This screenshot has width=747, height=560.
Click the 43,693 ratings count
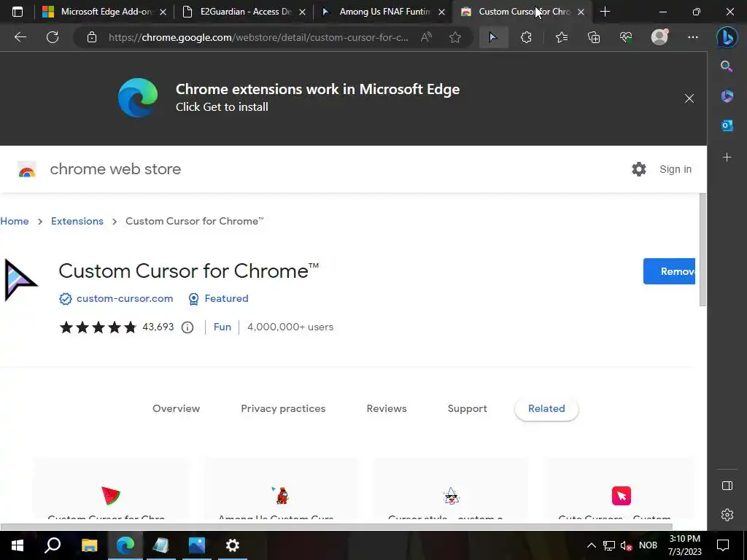pyautogui.click(x=158, y=327)
